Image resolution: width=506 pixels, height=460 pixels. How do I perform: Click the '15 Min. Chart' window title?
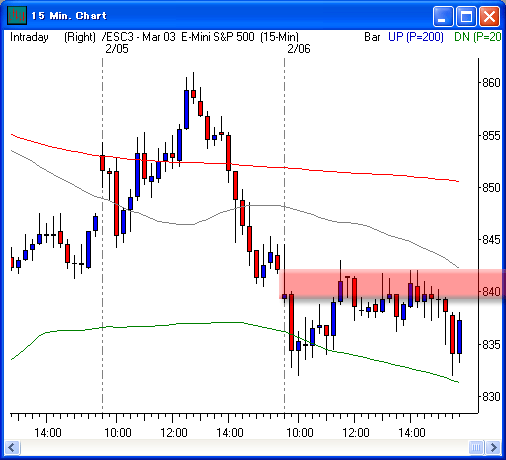click(69, 16)
